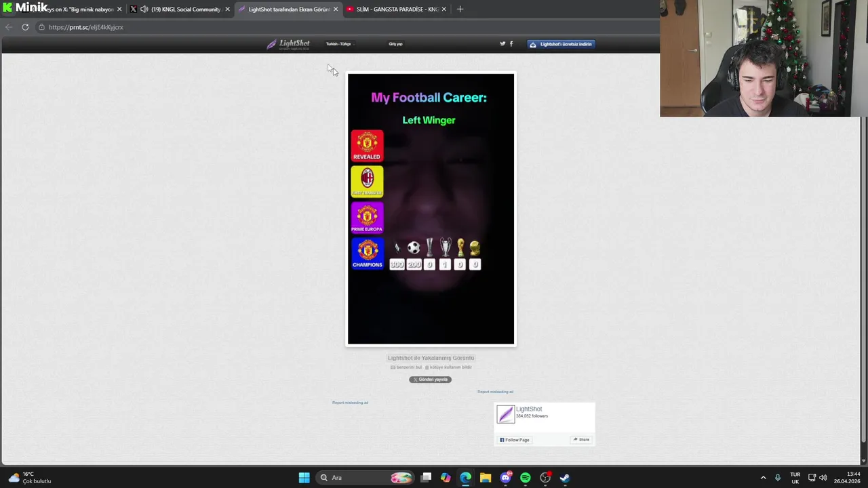Viewport: 868px width, 488px height.
Task: Open the volume icon in system tray
Action: [x=823, y=478]
